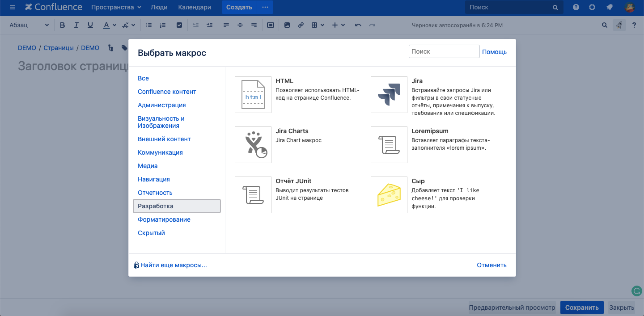Select the Администрация category
The width and height of the screenshot is (644, 316).
(x=162, y=105)
